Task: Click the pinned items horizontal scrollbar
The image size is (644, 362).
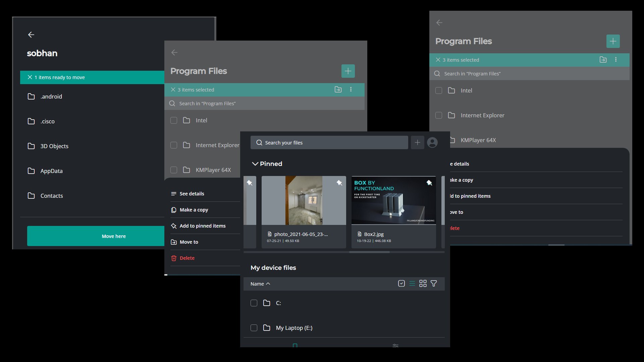Action: pos(369,252)
